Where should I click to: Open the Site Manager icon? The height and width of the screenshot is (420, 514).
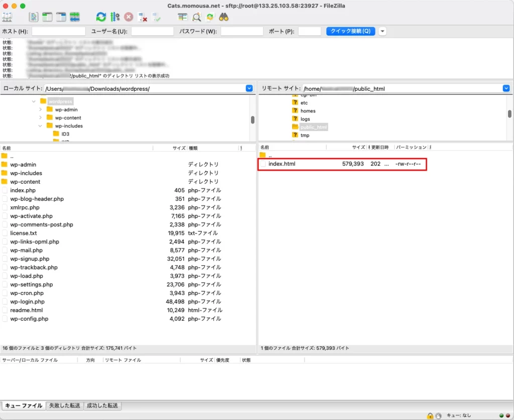point(8,17)
